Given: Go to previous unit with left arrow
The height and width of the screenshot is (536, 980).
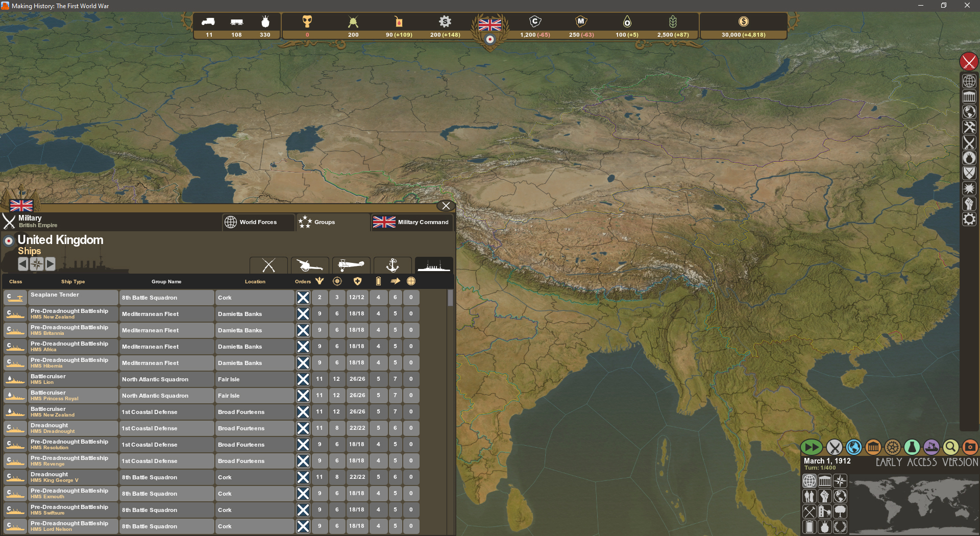Looking at the screenshot, I should pos(23,264).
